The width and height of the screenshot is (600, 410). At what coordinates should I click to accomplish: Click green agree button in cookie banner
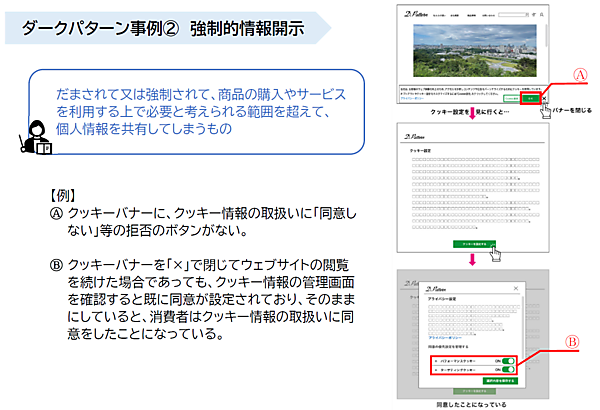tap(531, 98)
